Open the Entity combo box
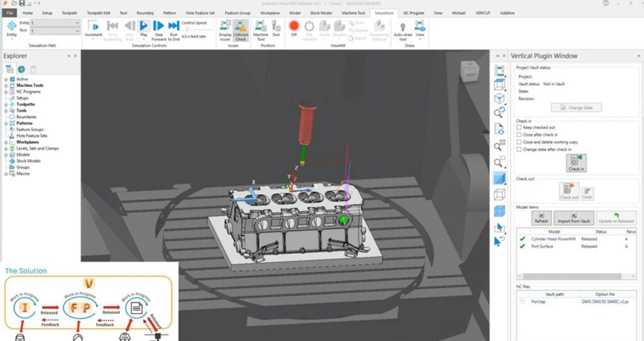This screenshot has height=341, width=644. pos(55,23)
